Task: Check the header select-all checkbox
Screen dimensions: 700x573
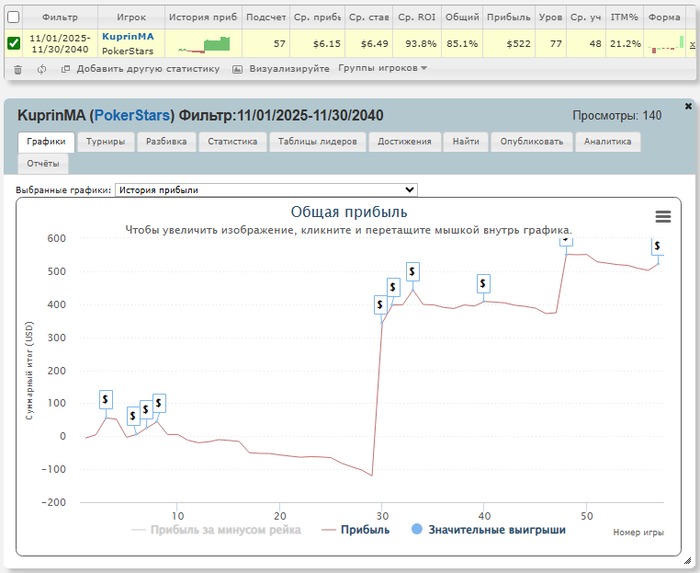Action: click(14, 17)
